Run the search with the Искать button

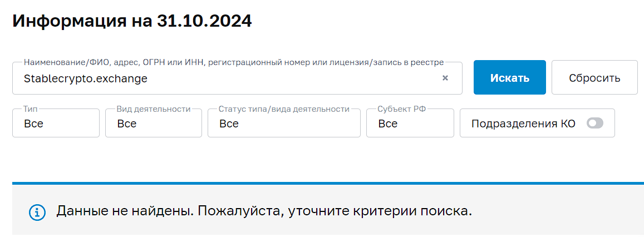click(510, 78)
